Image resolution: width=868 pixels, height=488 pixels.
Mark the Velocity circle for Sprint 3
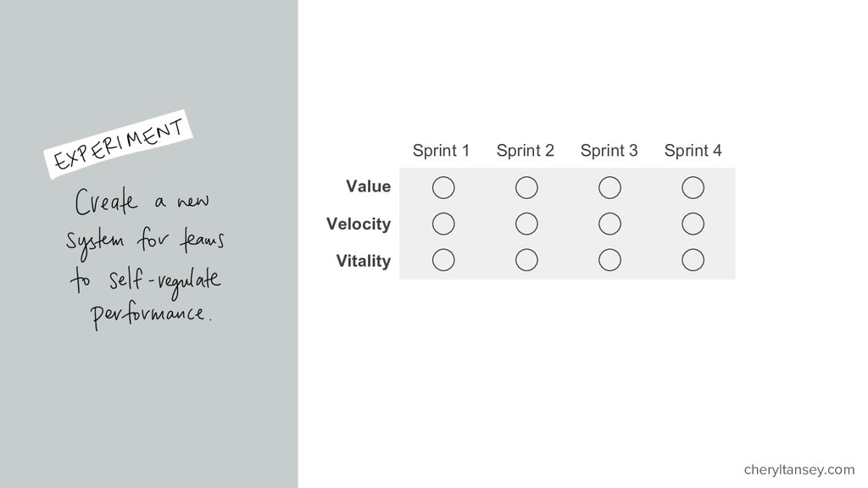[x=609, y=224]
